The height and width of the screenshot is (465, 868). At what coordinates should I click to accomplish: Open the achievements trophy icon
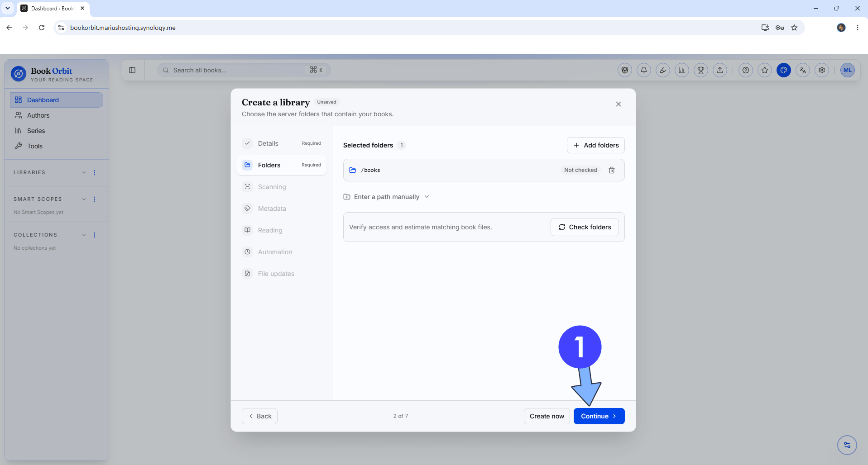click(701, 70)
